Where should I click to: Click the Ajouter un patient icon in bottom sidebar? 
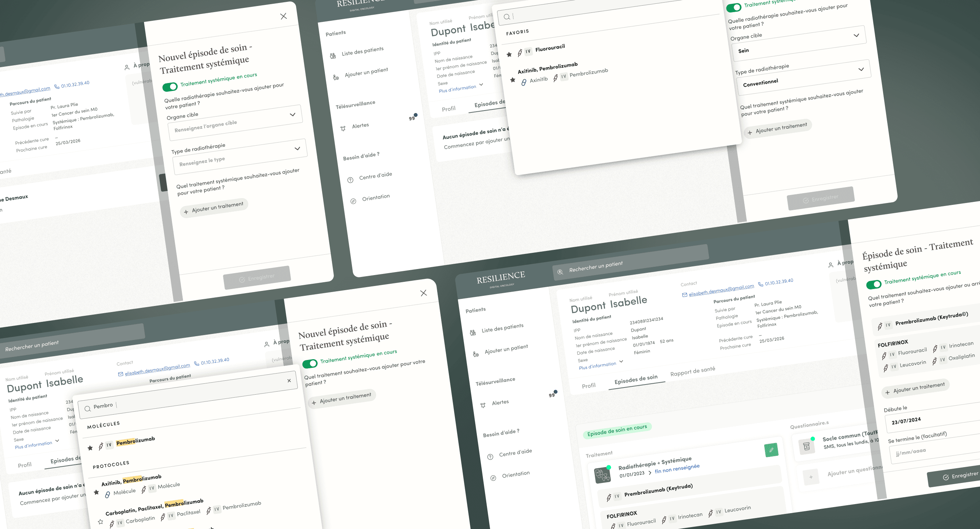tap(476, 354)
